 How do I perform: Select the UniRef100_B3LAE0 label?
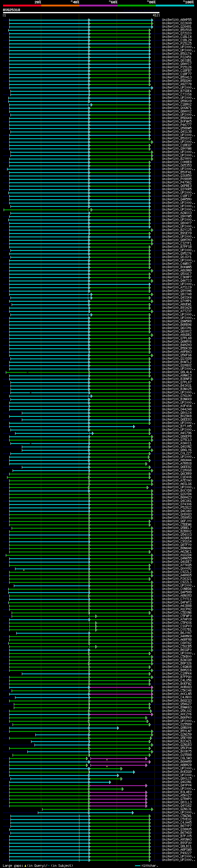(x=177, y=792)
